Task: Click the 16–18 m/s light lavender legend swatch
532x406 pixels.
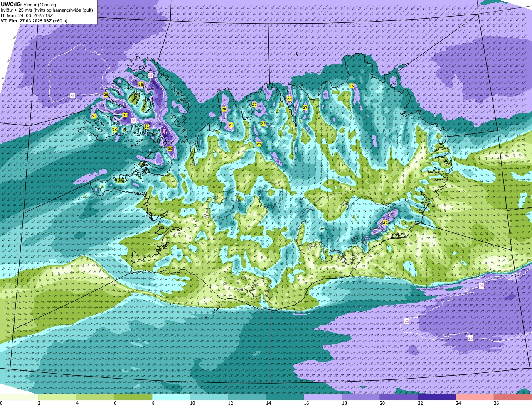Action: 323,397
